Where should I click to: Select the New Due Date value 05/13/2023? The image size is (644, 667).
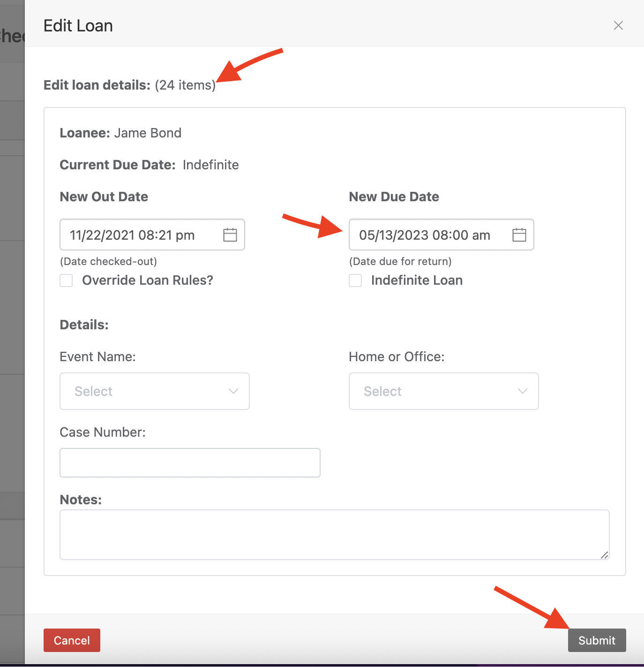[424, 235]
